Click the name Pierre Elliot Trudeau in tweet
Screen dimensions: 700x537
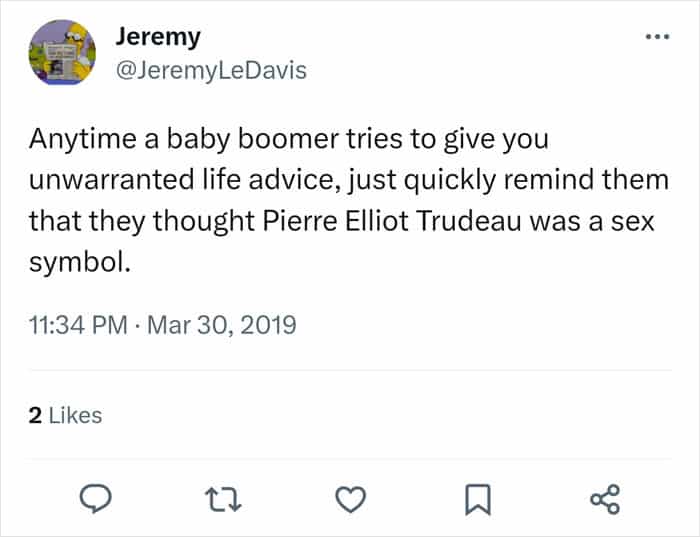392,221
